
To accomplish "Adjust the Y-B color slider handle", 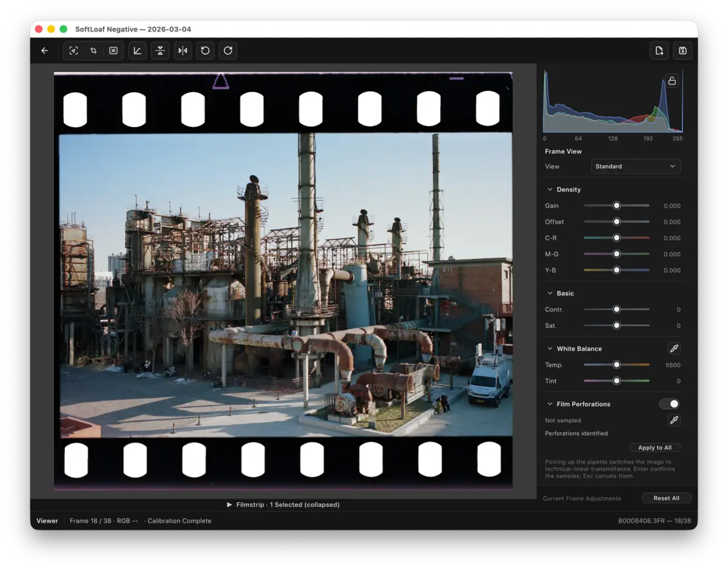I will pos(616,270).
